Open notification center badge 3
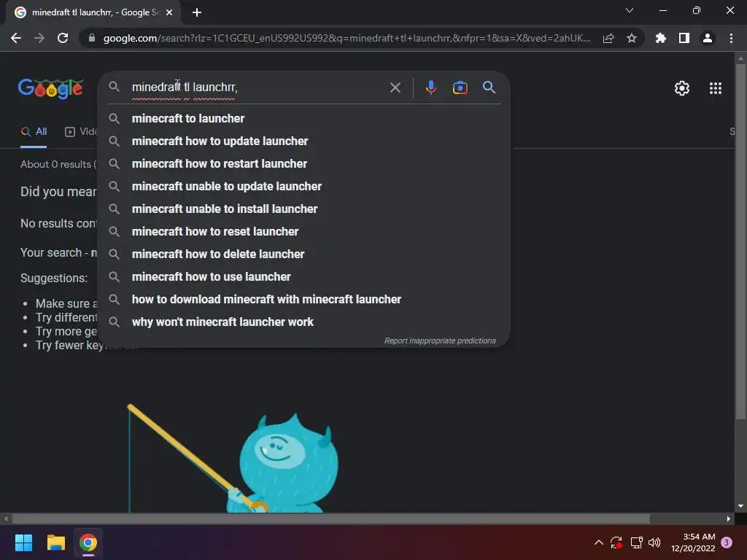 click(x=727, y=542)
